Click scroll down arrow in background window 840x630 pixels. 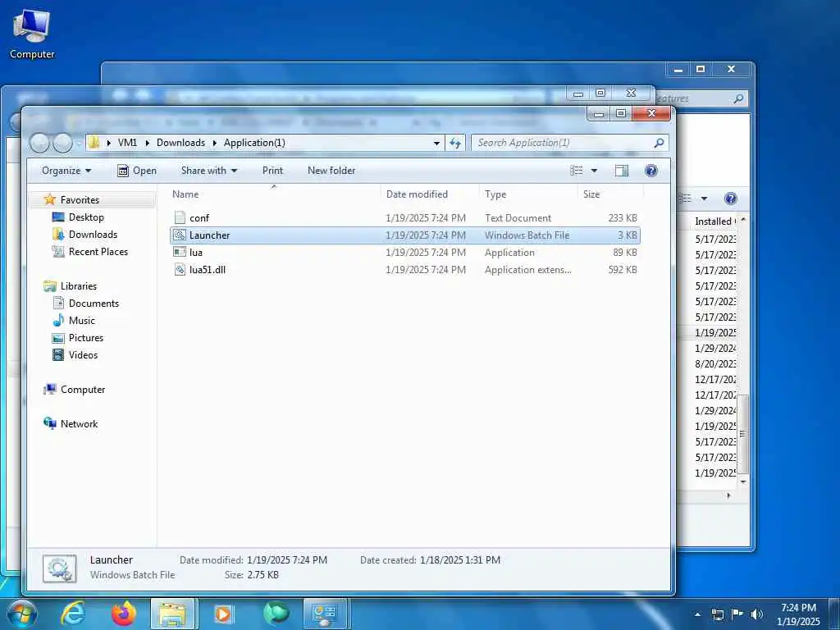pos(743,482)
